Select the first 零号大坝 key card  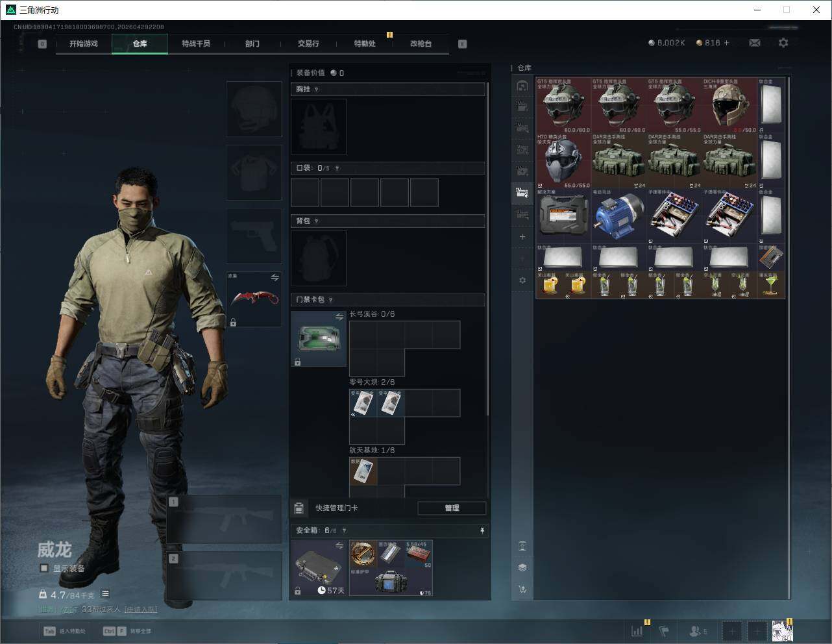point(363,403)
